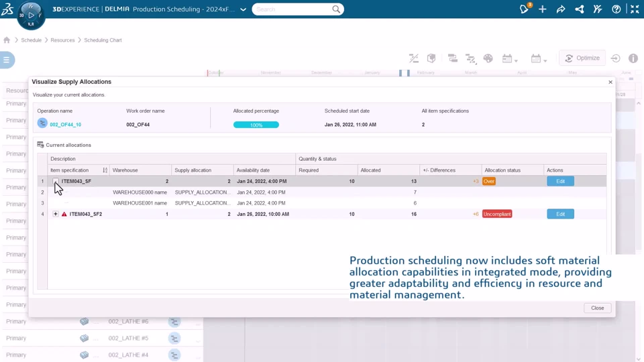
Task: Select the WAREHOUSE000 name cell
Action: click(x=140, y=192)
